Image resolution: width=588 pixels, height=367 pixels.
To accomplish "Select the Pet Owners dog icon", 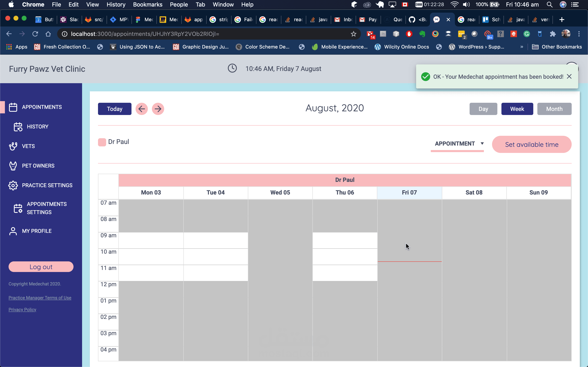I will (x=13, y=166).
